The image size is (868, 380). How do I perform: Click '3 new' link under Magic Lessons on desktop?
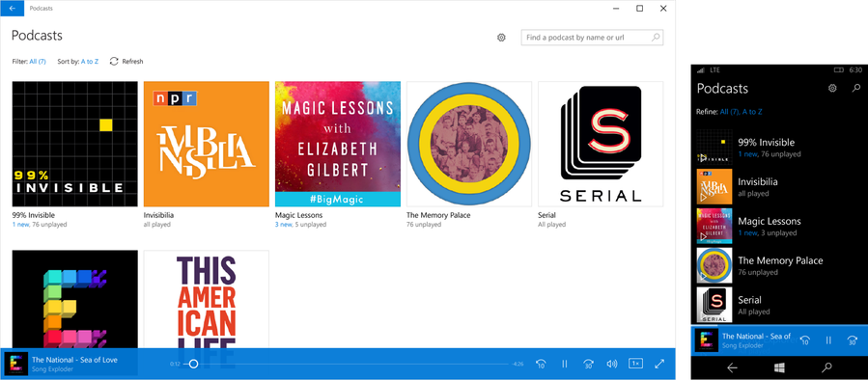[x=284, y=225]
